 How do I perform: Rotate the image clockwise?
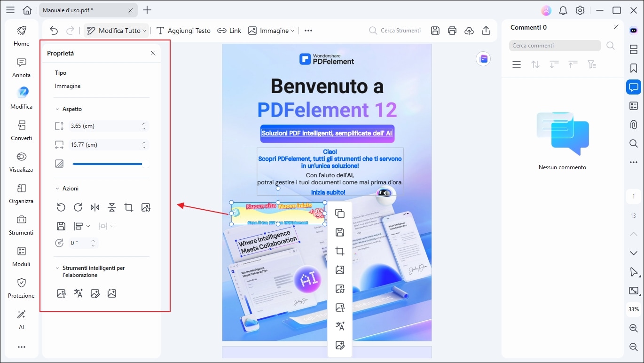[78, 207]
